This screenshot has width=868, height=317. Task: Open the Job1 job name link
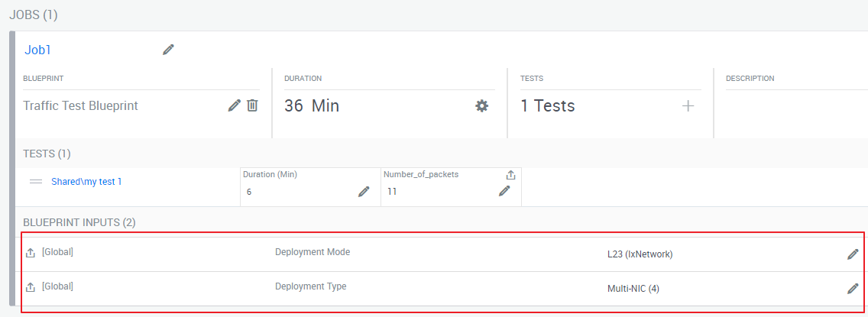[x=37, y=50]
